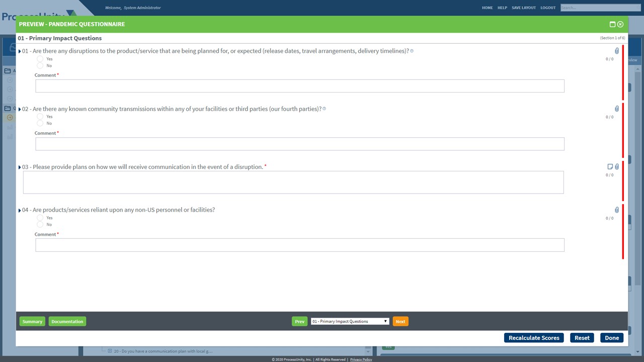This screenshot has width=644, height=362.
Task: Open the Documentation button
Action: (67, 321)
